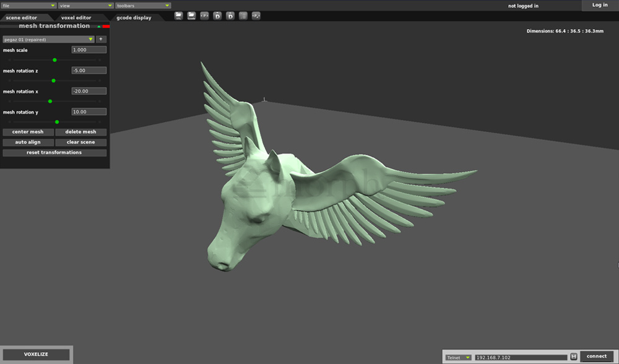This screenshot has width=619, height=364.
Task: Open the file dropdown menu
Action: point(28,6)
